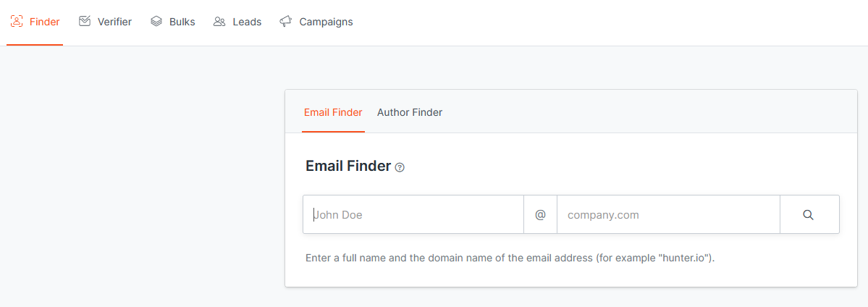Click the Email Finder heading text

tap(348, 166)
